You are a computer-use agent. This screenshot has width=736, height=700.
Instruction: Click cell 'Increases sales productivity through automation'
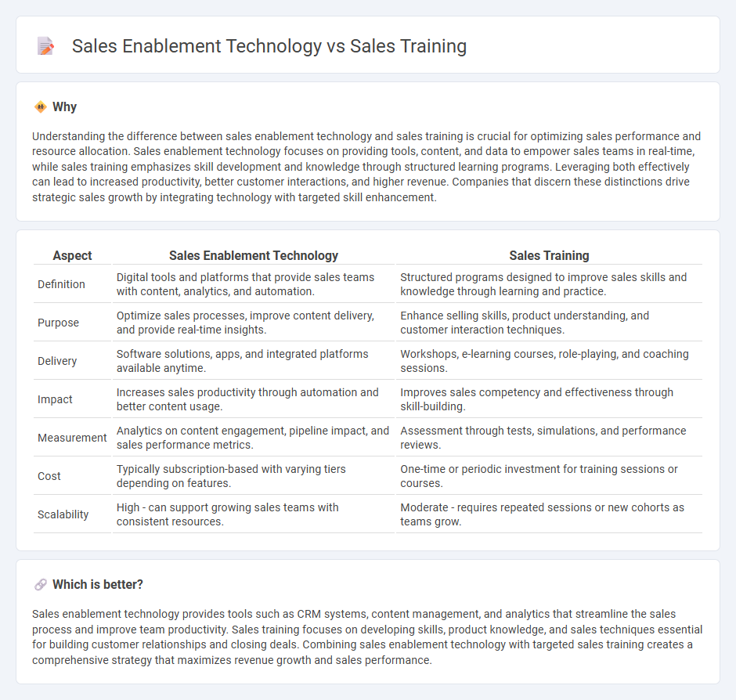[254, 399]
